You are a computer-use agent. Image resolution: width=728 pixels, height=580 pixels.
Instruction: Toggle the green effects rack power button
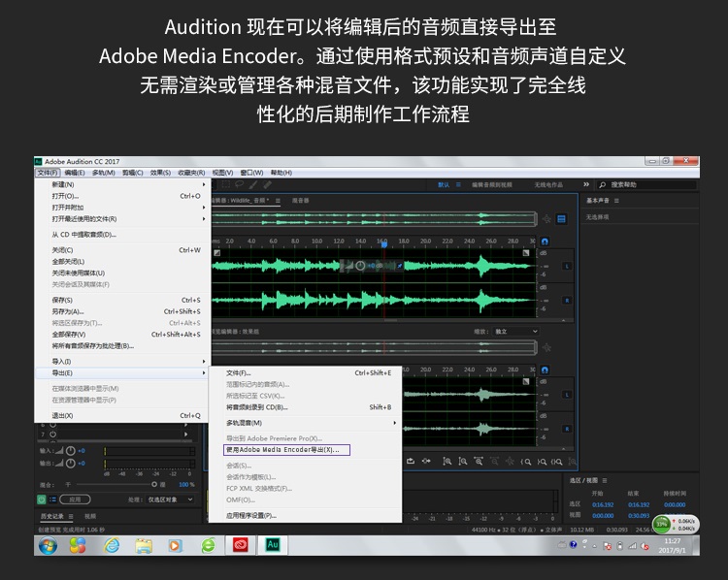(x=42, y=499)
